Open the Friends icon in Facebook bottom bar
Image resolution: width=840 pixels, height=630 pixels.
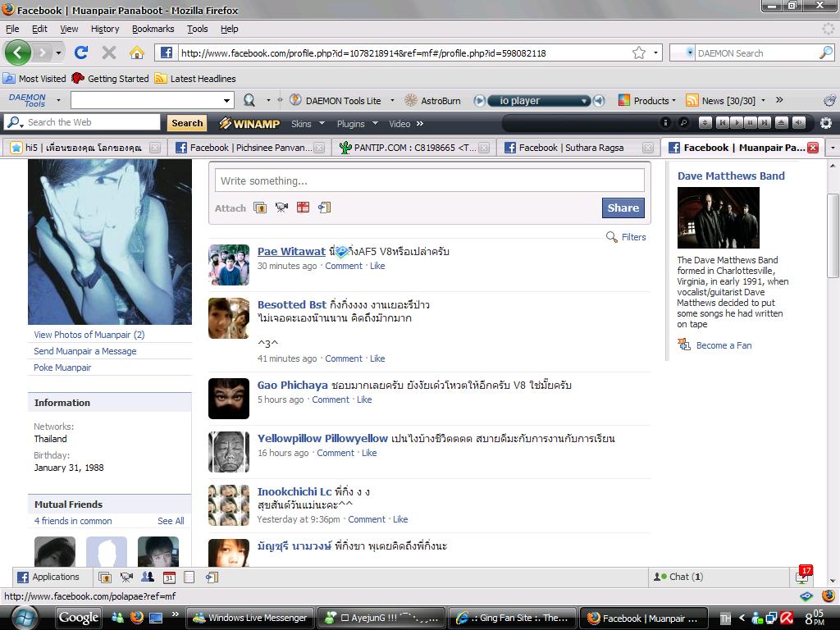148,577
